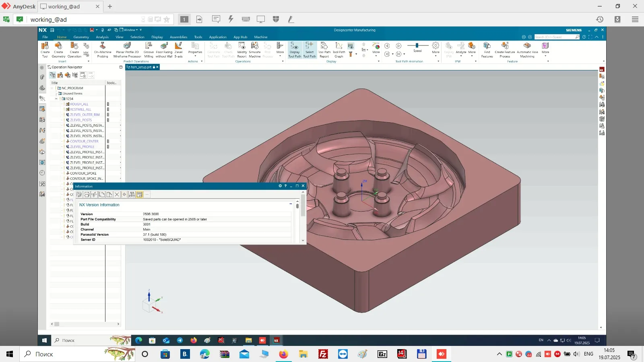Select the Unused Items folder
This screenshot has width=644, height=362.
[x=72, y=93]
